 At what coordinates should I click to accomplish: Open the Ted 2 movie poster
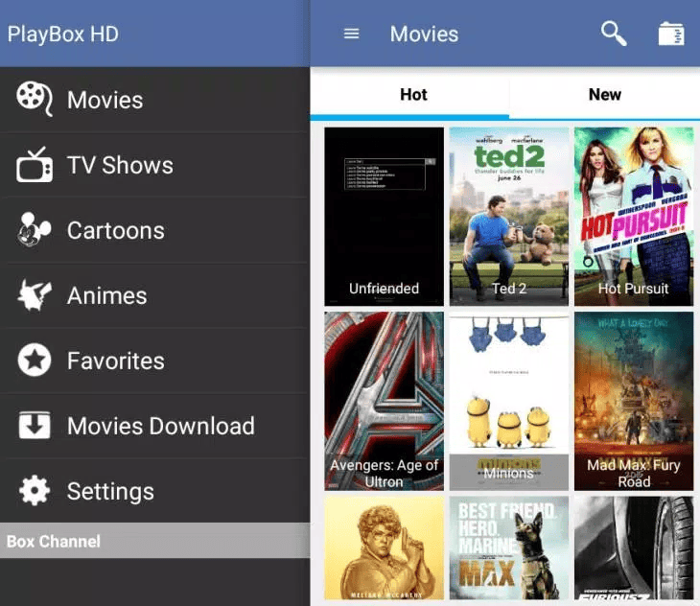(x=509, y=217)
